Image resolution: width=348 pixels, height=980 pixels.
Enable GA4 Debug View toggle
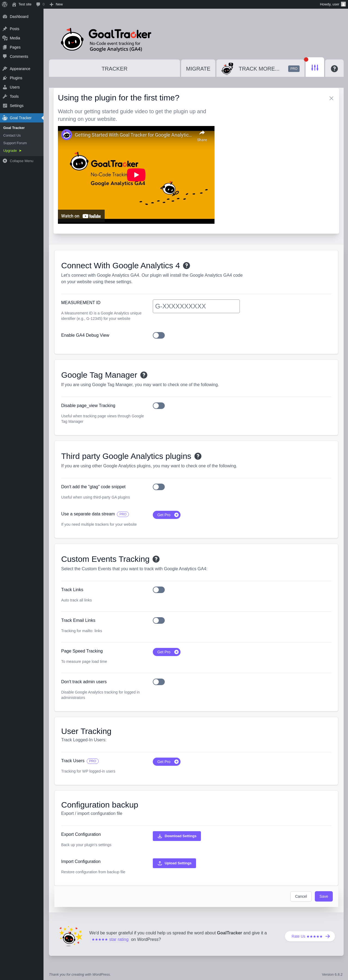(x=159, y=335)
